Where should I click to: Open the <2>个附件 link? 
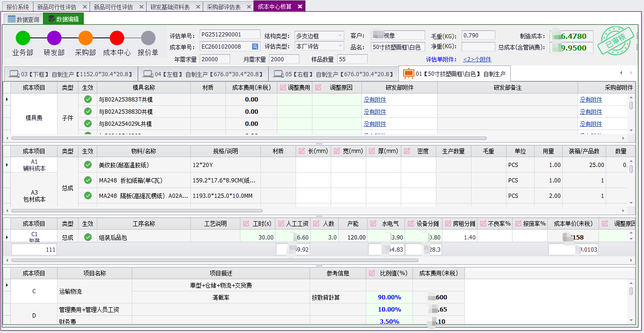(477, 59)
